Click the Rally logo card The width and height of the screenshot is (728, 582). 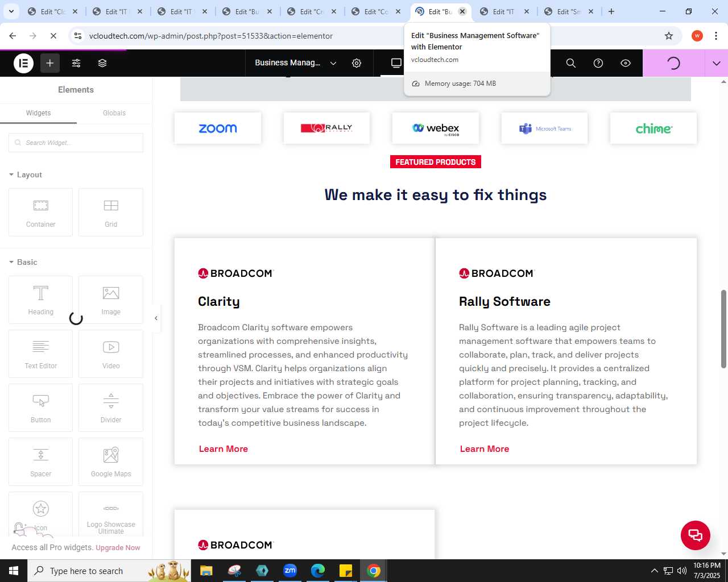point(326,128)
